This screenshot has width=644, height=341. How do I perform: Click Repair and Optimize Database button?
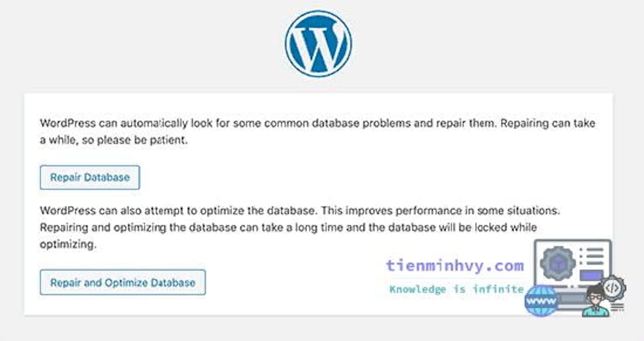tap(123, 283)
